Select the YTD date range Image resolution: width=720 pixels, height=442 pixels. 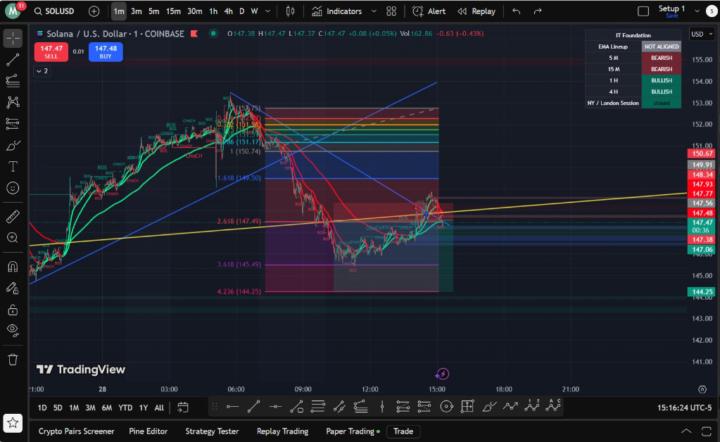[x=125, y=408]
